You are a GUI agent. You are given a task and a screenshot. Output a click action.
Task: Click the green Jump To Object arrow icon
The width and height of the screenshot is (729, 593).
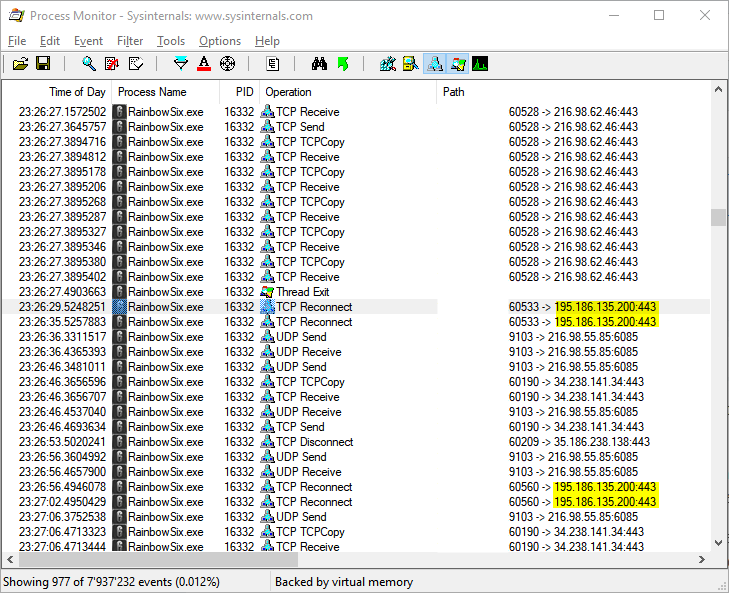[343, 64]
